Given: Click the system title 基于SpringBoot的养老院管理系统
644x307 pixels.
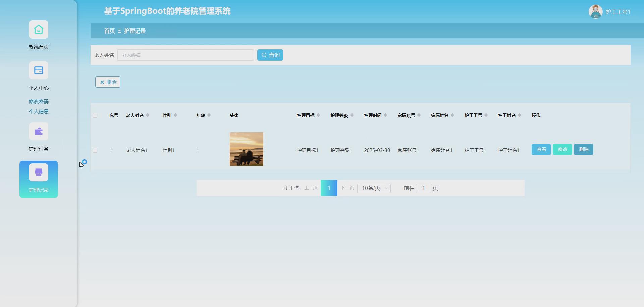Looking at the screenshot, I should (x=167, y=11).
